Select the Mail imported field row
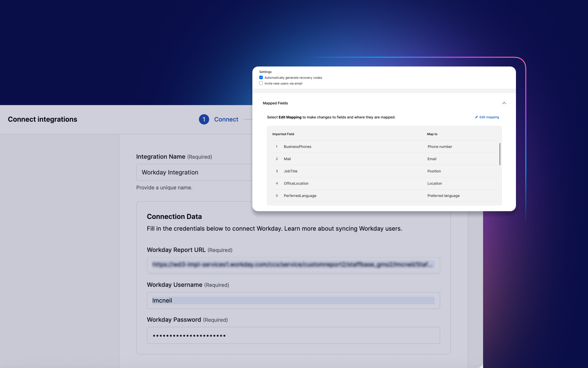Image resolution: width=588 pixels, height=368 pixels. (x=385, y=159)
